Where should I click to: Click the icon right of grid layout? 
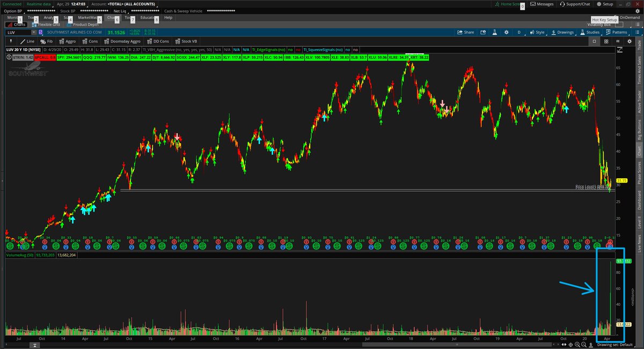click(618, 41)
